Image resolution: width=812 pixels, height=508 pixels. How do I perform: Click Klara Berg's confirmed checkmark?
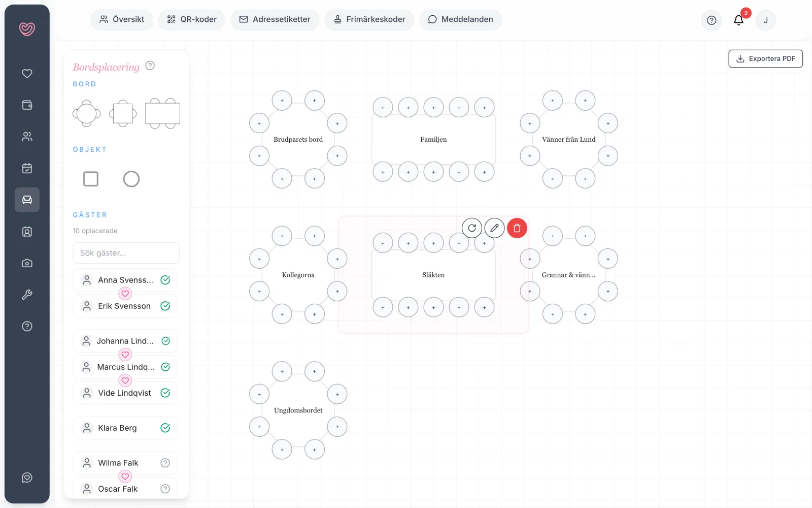[165, 428]
